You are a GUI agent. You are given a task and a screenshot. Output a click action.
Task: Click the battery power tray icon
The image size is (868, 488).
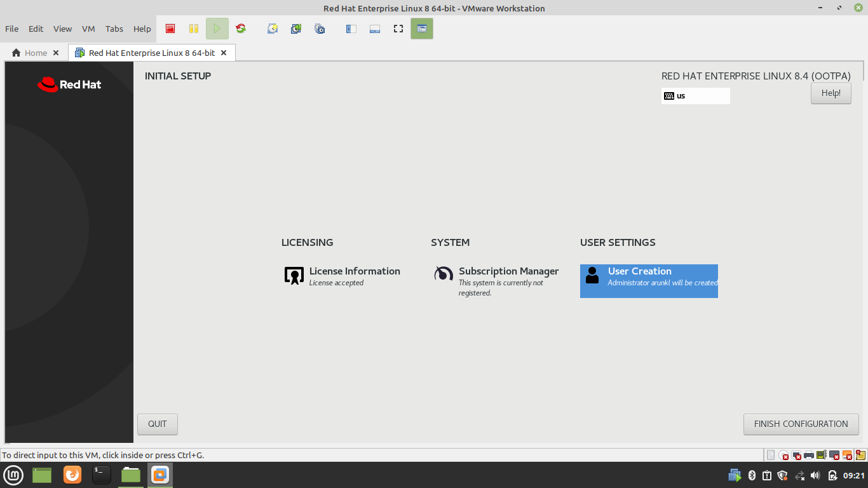click(x=832, y=475)
